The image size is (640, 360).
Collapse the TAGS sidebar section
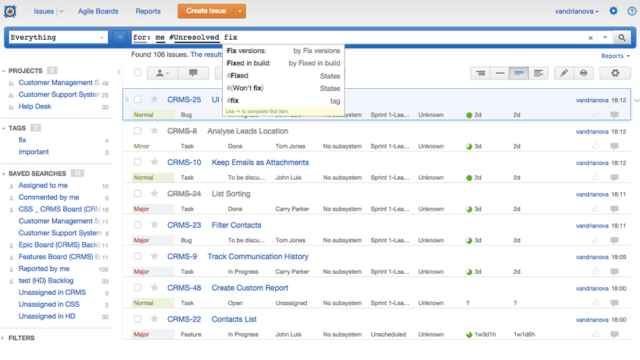(x=4, y=129)
